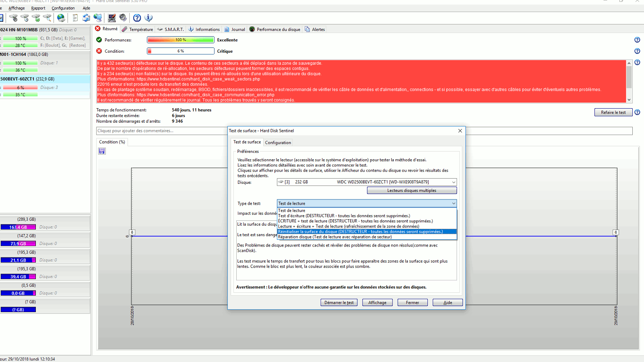This screenshot has width=644, height=362.
Task: Click the info bubble about icon
Action: (149, 18)
